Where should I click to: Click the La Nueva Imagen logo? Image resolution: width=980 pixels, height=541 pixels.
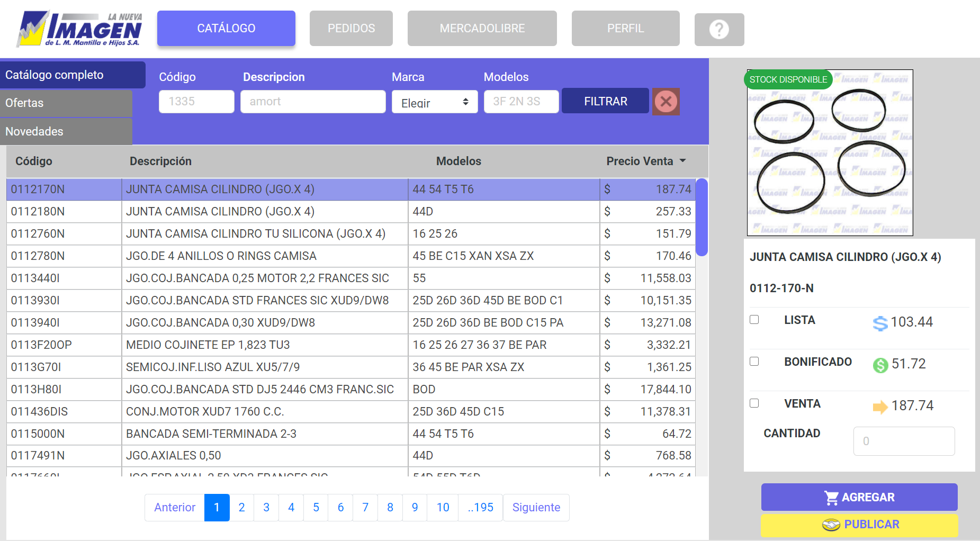coord(79,29)
